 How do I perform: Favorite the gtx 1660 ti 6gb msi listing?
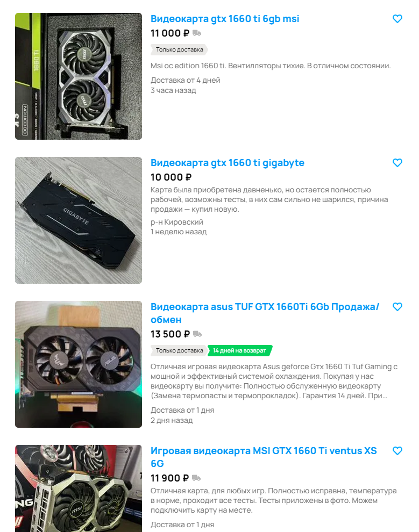pos(397,19)
